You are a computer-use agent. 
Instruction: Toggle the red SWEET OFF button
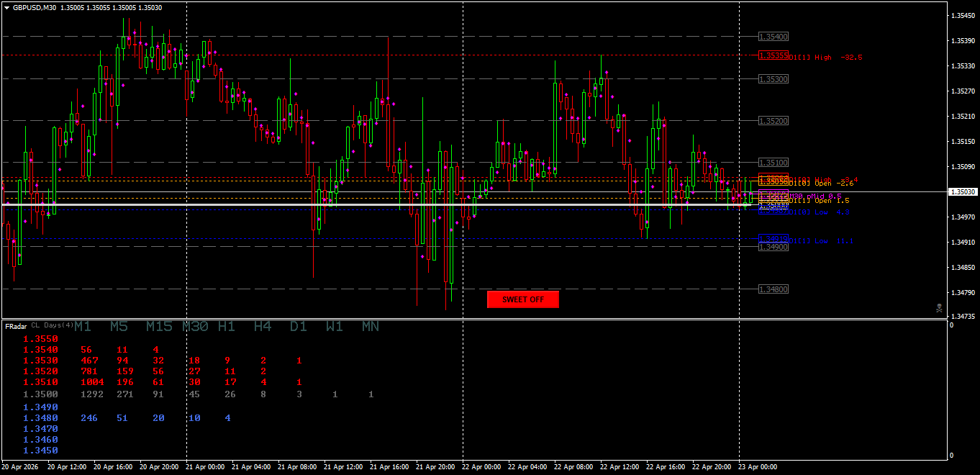(x=523, y=299)
